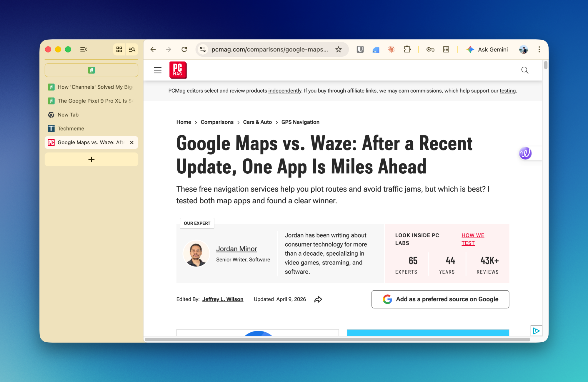
Task: Reload the current page
Action: 184,49
